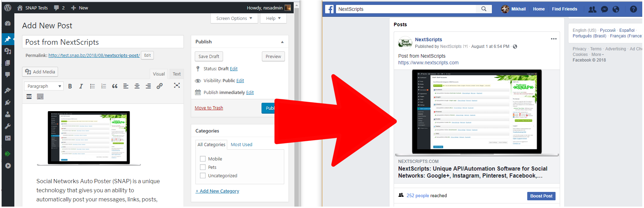
Task: Go to Facebook Home
Action: click(x=539, y=9)
